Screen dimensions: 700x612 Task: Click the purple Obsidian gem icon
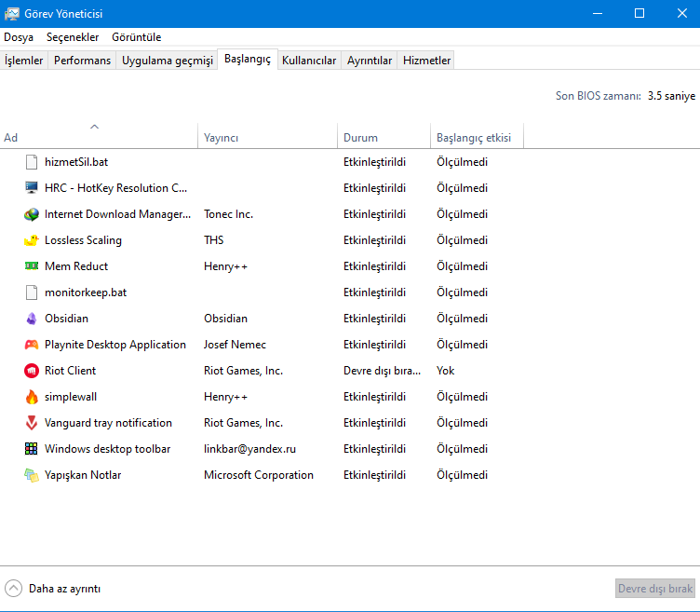pyautogui.click(x=32, y=319)
